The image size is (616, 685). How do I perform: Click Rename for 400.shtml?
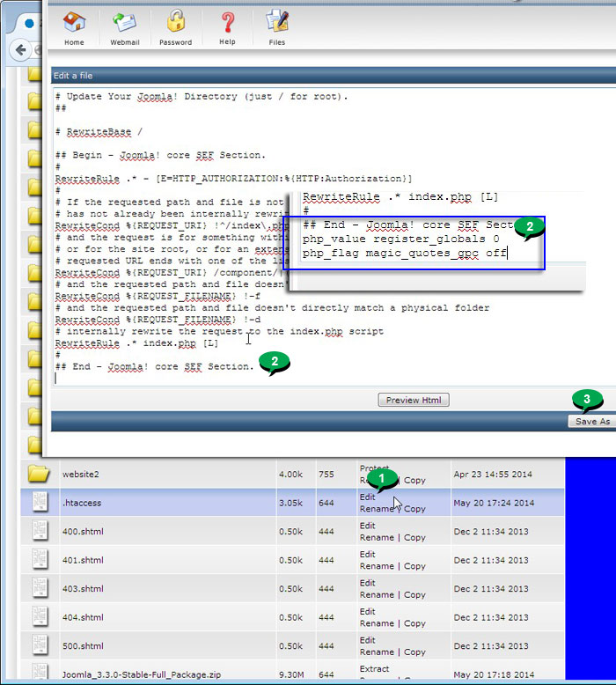tap(377, 537)
